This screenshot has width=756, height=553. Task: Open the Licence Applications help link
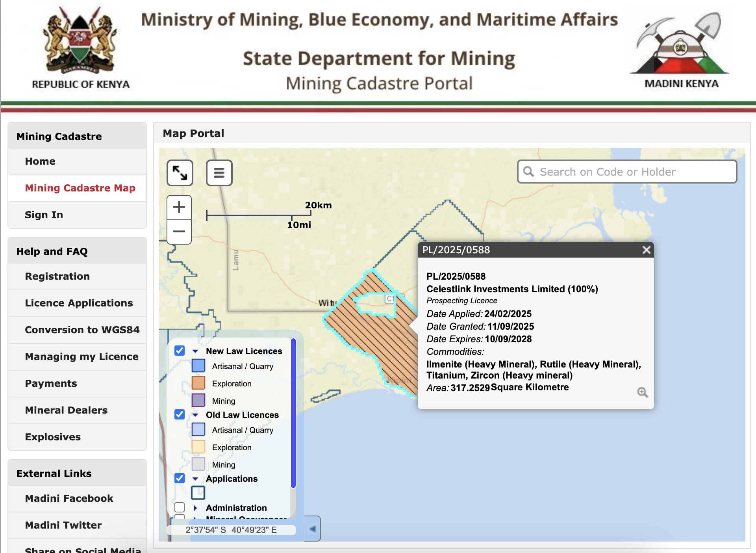coord(79,303)
